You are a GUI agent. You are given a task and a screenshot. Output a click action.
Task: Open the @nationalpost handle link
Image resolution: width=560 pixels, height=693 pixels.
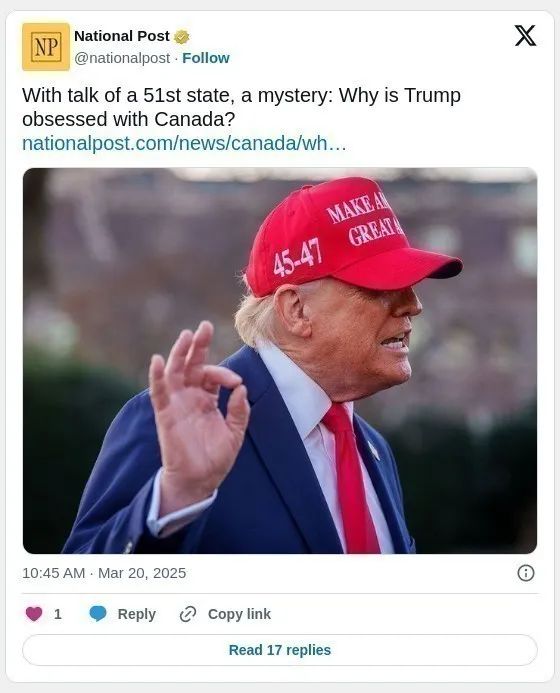(122, 58)
